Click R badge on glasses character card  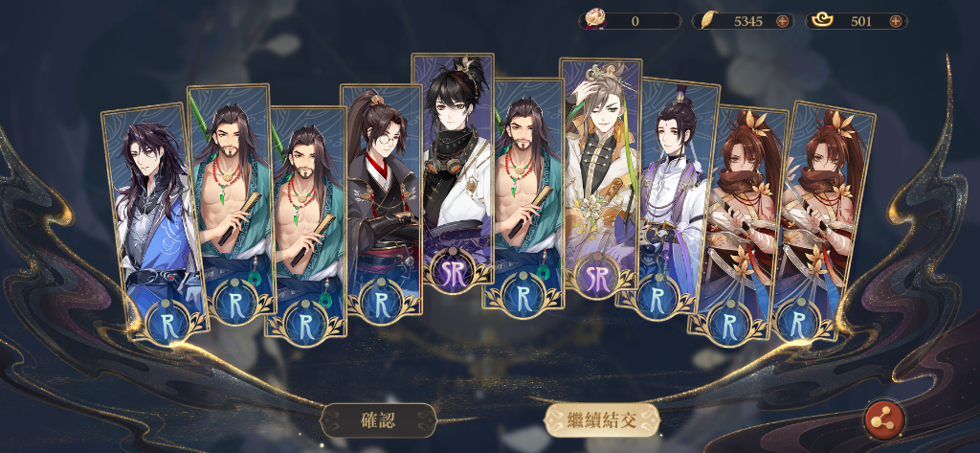(383, 301)
